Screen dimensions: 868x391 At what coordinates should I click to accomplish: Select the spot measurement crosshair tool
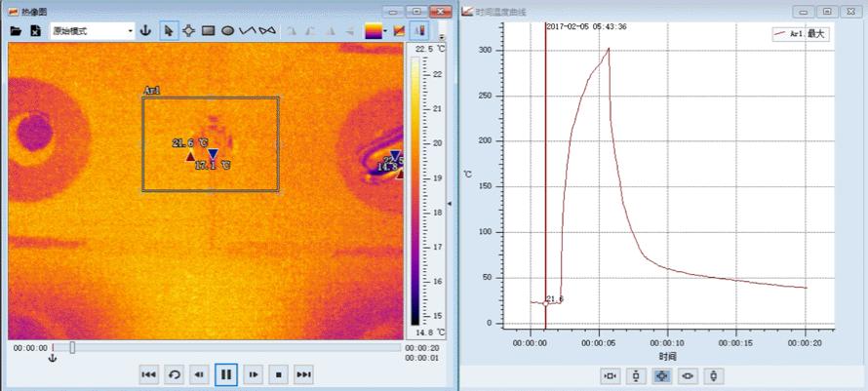pyautogui.click(x=189, y=31)
